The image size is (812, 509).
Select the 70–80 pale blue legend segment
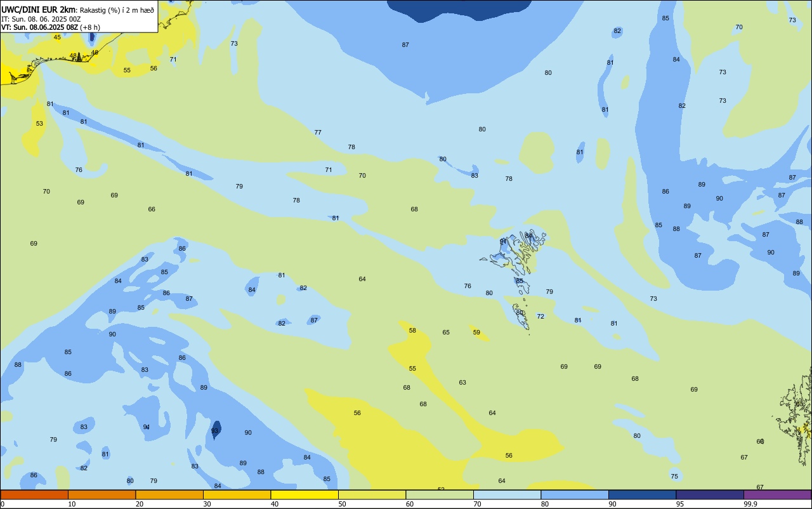[x=507, y=494]
